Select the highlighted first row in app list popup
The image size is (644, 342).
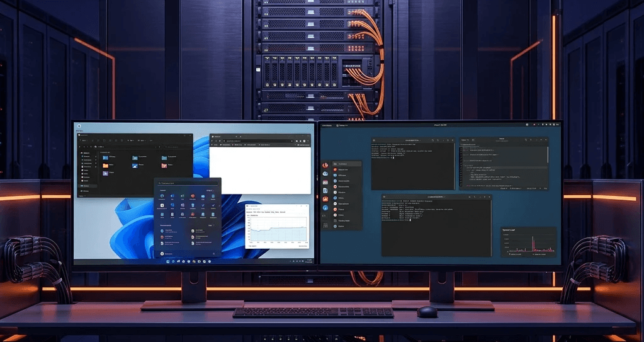pyautogui.click(x=347, y=164)
